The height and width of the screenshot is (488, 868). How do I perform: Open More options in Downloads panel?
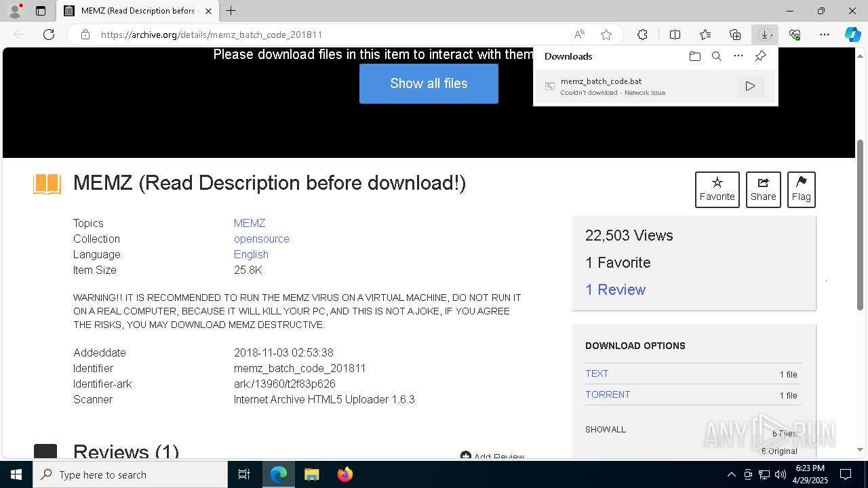coord(738,56)
